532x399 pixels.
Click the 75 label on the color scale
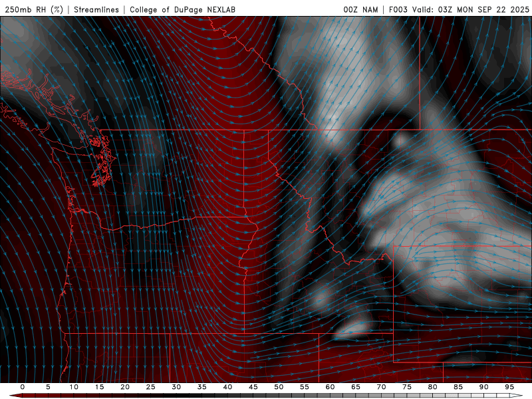click(407, 387)
